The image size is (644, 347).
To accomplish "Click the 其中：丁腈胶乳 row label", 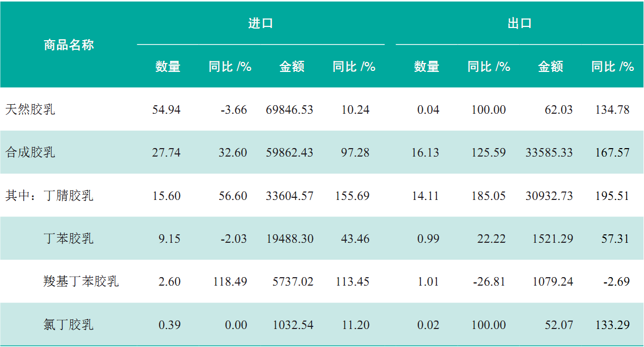I will pyautogui.click(x=49, y=196).
